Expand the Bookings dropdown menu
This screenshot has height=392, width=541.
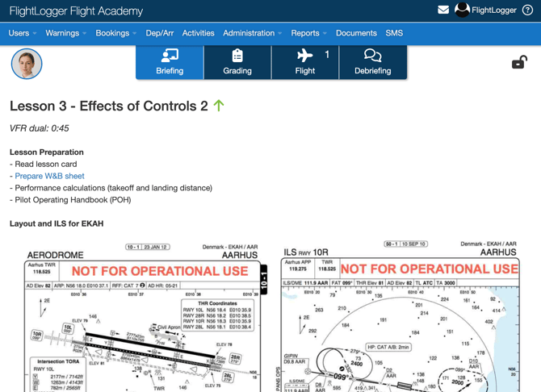(x=115, y=33)
